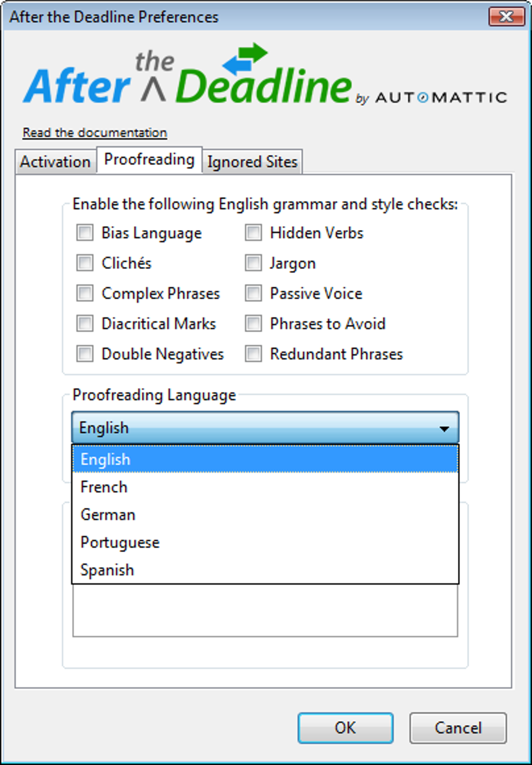Open the Read the documentation link

pos(95,132)
